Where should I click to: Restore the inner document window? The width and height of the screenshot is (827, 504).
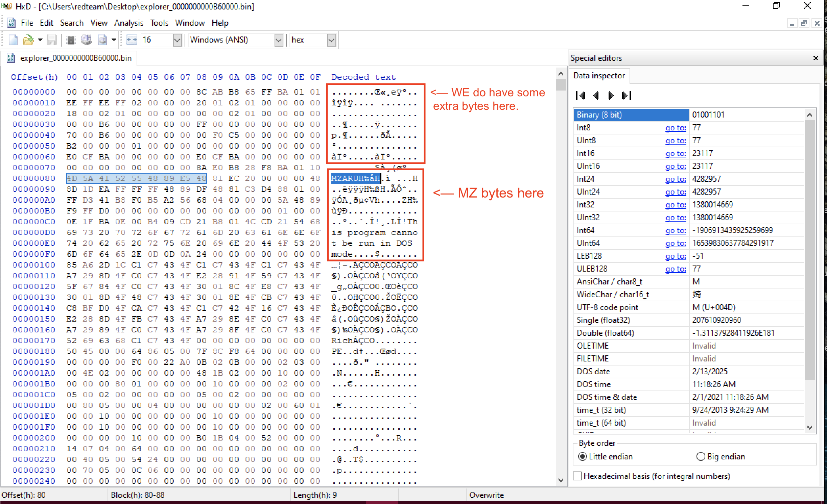(x=804, y=23)
